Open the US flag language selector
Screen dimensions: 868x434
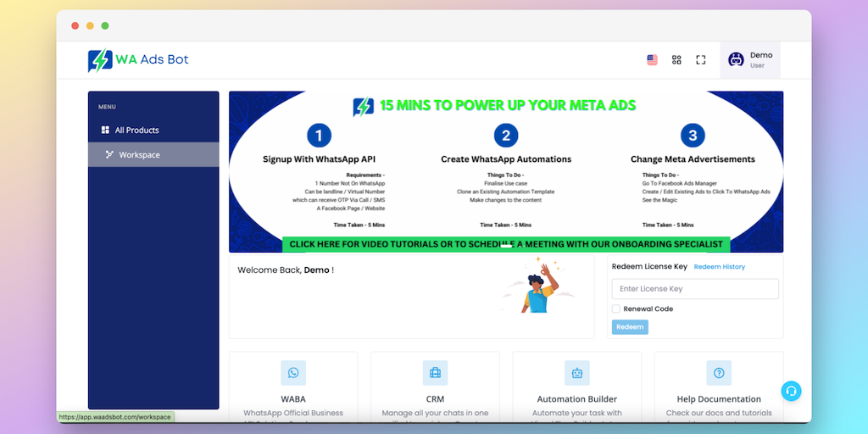(x=652, y=60)
